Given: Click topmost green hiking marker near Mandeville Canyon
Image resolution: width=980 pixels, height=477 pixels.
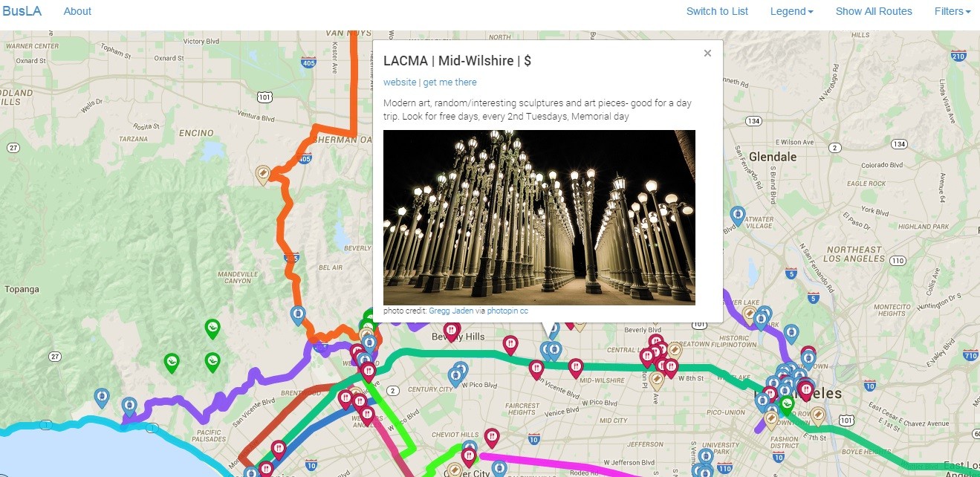Looking at the screenshot, I should (212, 328).
